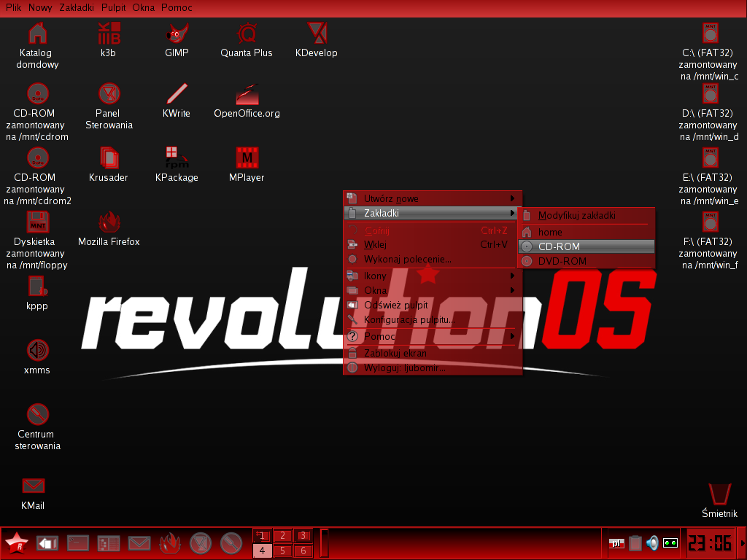The height and width of the screenshot is (560, 747).
Task: Choose Wykonaj polecenie... in context menu
Action: 432,260
